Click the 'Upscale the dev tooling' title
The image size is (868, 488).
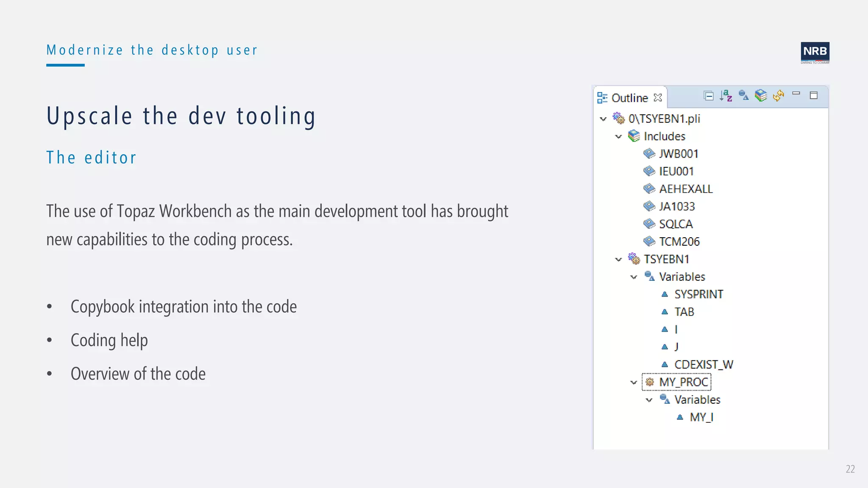(181, 116)
